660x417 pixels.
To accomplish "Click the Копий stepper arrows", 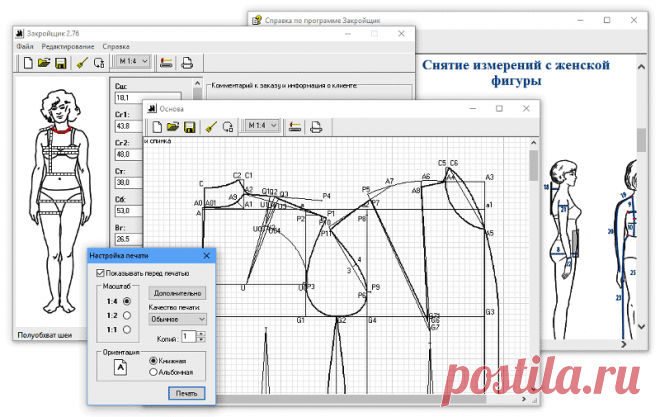I will click(x=201, y=337).
